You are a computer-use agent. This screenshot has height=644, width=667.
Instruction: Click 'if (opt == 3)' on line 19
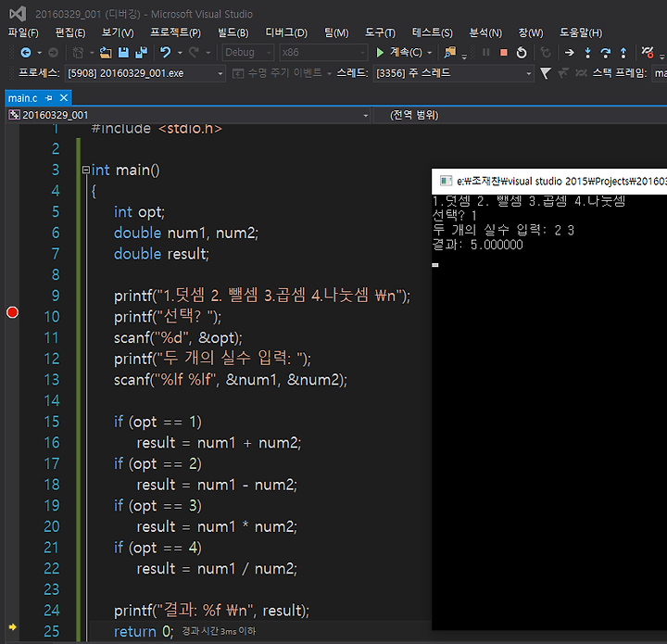[157, 506]
